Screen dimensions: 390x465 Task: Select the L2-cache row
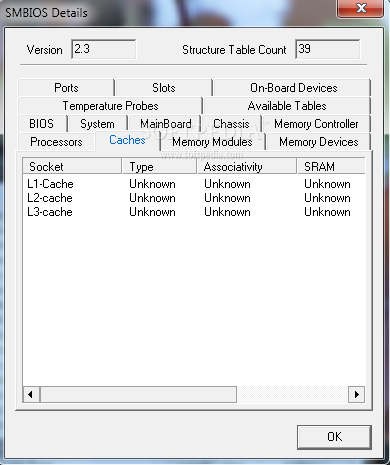194,198
